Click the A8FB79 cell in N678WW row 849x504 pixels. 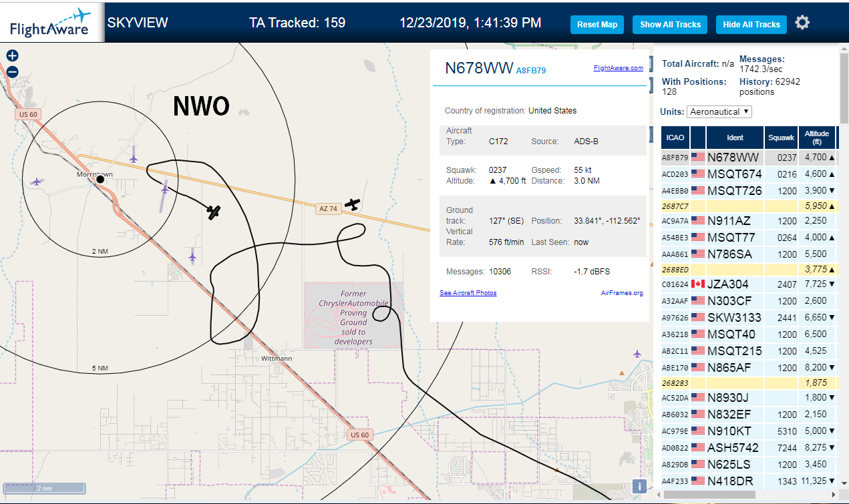tap(675, 158)
